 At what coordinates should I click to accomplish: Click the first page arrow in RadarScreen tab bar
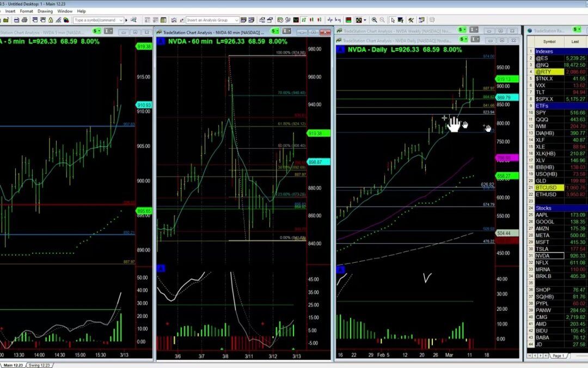tap(529, 355)
